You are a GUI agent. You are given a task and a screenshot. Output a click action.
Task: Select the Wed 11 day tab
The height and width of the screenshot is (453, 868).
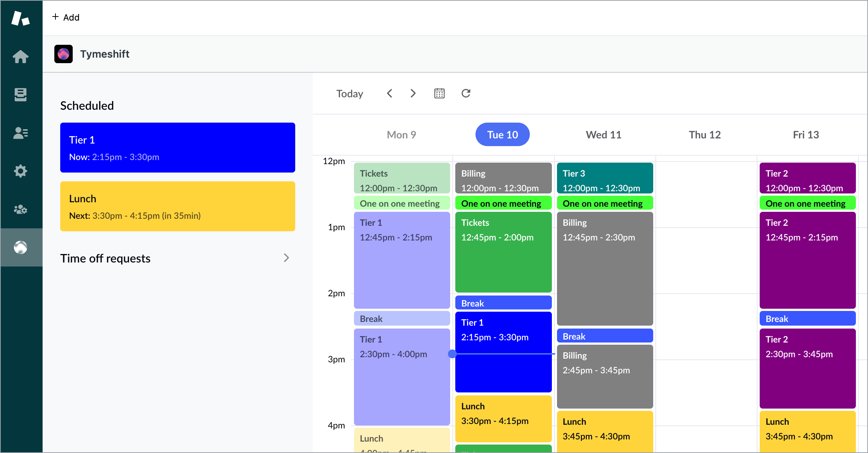tap(603, 135)
